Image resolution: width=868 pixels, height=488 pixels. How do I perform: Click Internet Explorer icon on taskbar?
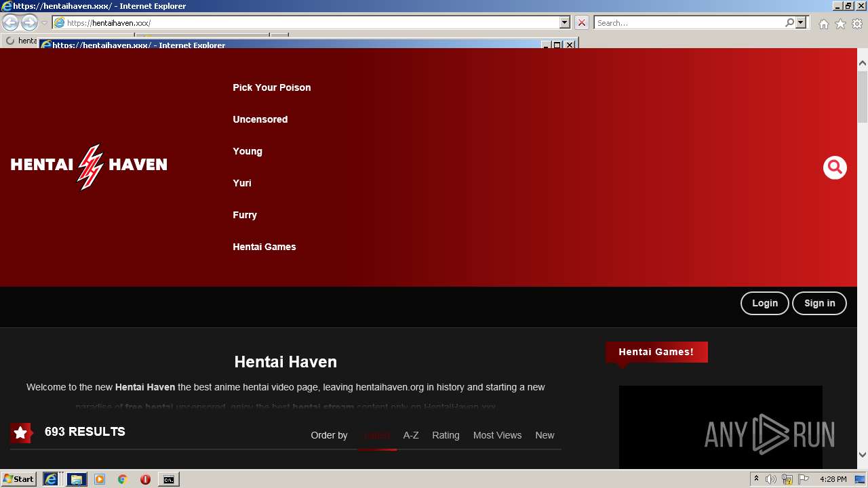click(51, 479)
